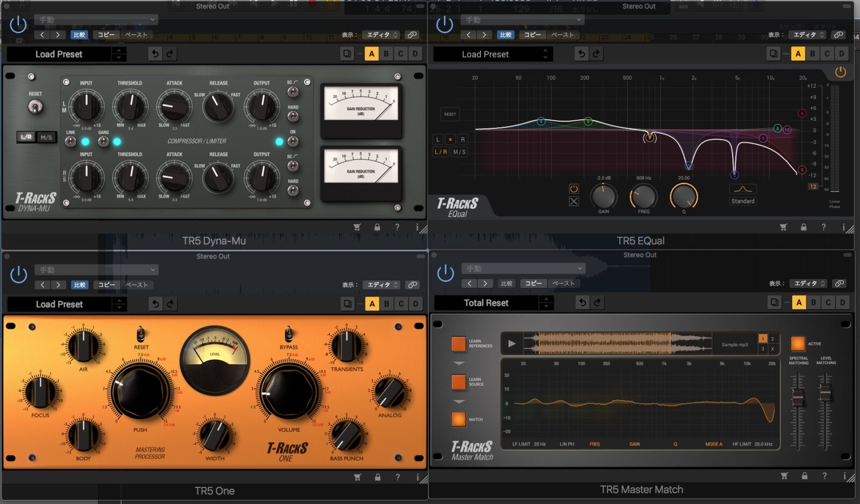
Task: Click orange EQ power icon top right of EQual
Action: (x=841, y=72)
